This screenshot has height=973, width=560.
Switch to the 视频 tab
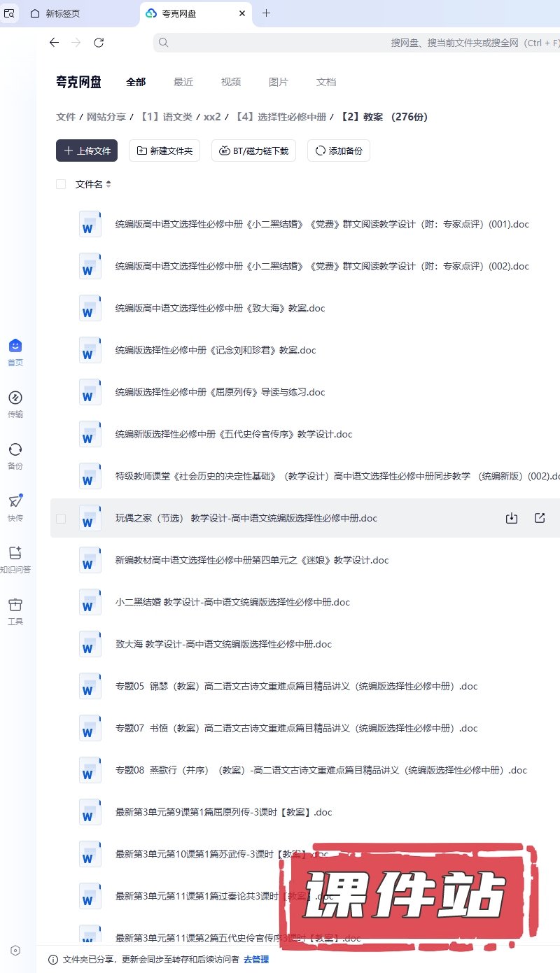pos(231,82)
